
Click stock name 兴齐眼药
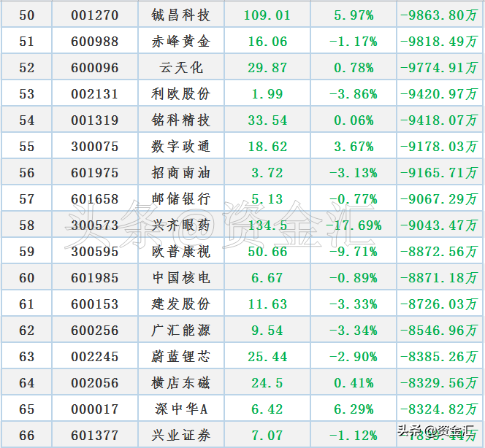[180, 225]
